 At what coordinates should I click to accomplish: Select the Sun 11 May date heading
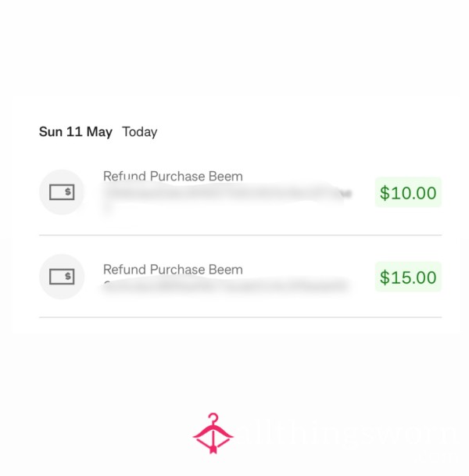[x=76, y=132]
